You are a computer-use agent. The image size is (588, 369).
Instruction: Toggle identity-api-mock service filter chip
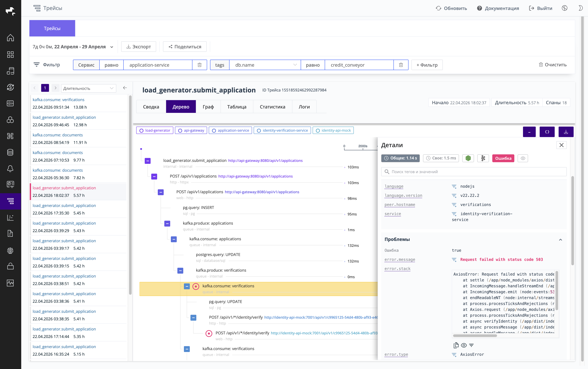(x=333, y=130)
